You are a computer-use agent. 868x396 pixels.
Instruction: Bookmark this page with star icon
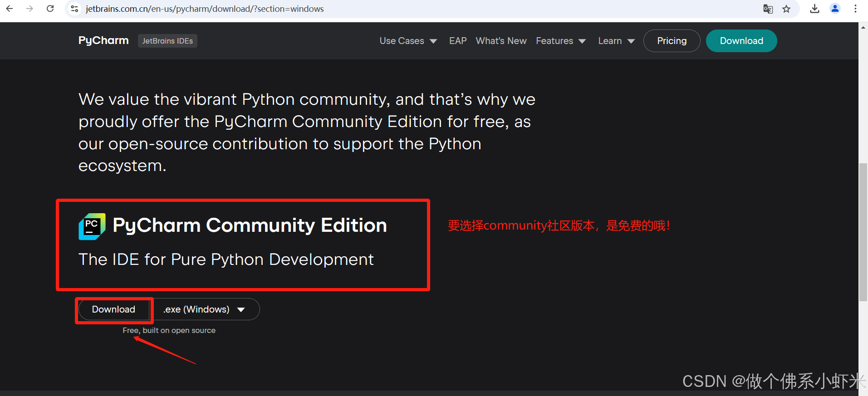click(786, 9)
